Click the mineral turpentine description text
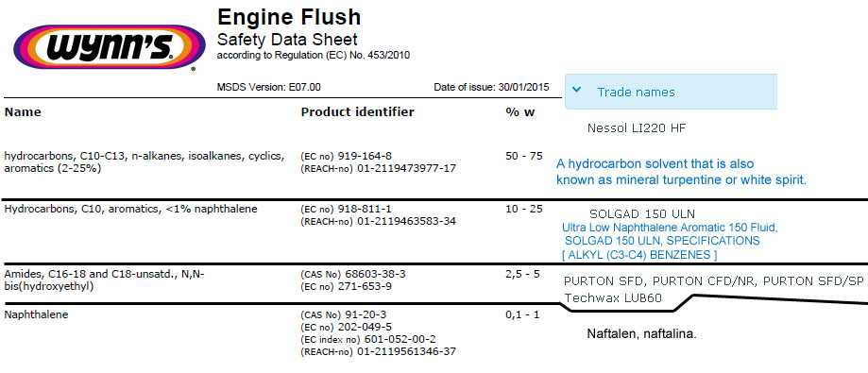The image size is (868, 373). [x=681, y=172]
